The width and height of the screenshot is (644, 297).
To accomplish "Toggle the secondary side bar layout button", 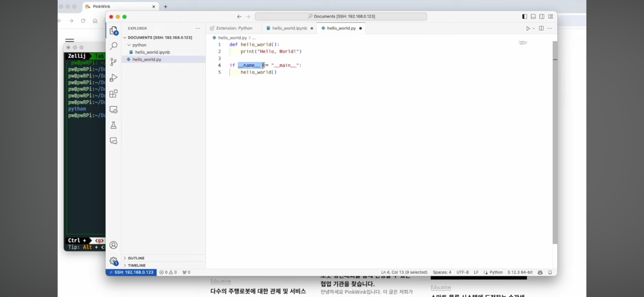I will [x=542, y=16].
